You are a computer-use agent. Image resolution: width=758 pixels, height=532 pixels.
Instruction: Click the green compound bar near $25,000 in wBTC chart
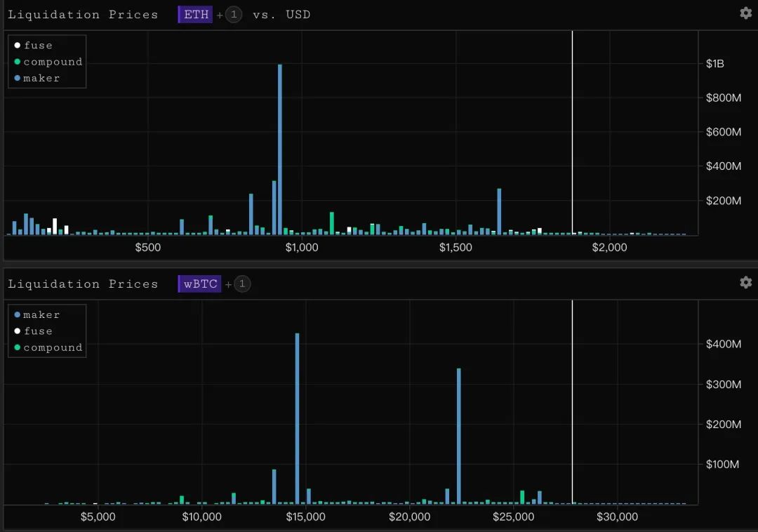(x=522, y=497)
